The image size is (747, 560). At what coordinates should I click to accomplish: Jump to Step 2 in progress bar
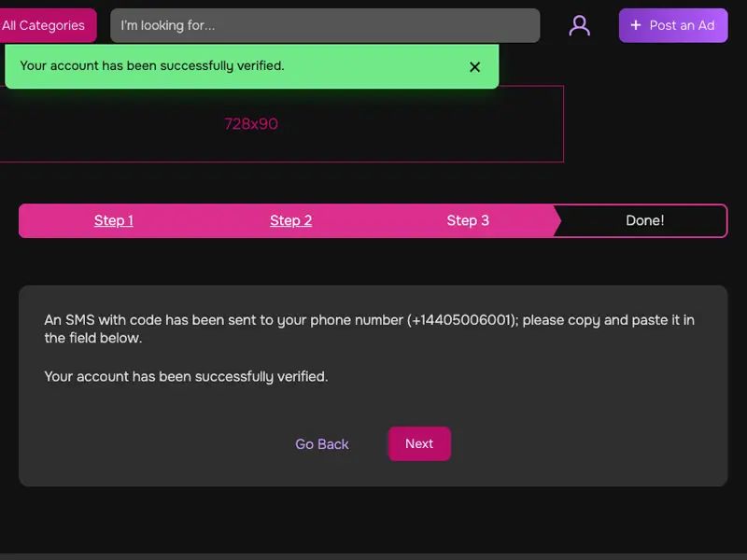point(290,220)
